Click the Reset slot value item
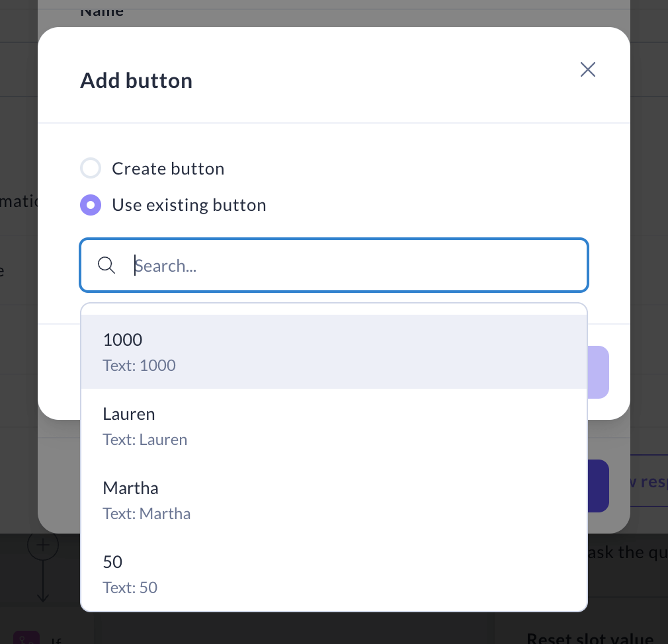668x644 pixels. (590, 638)
